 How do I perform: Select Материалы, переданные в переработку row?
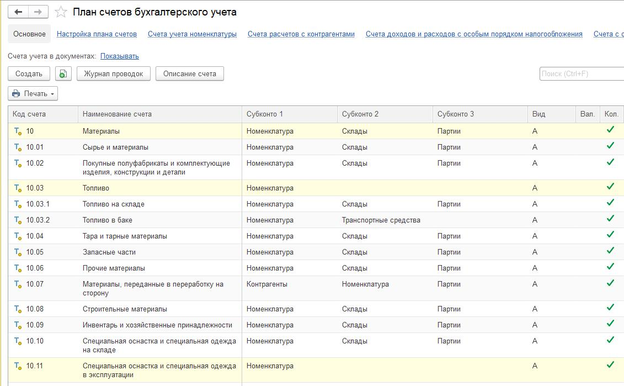pos(316,289)
